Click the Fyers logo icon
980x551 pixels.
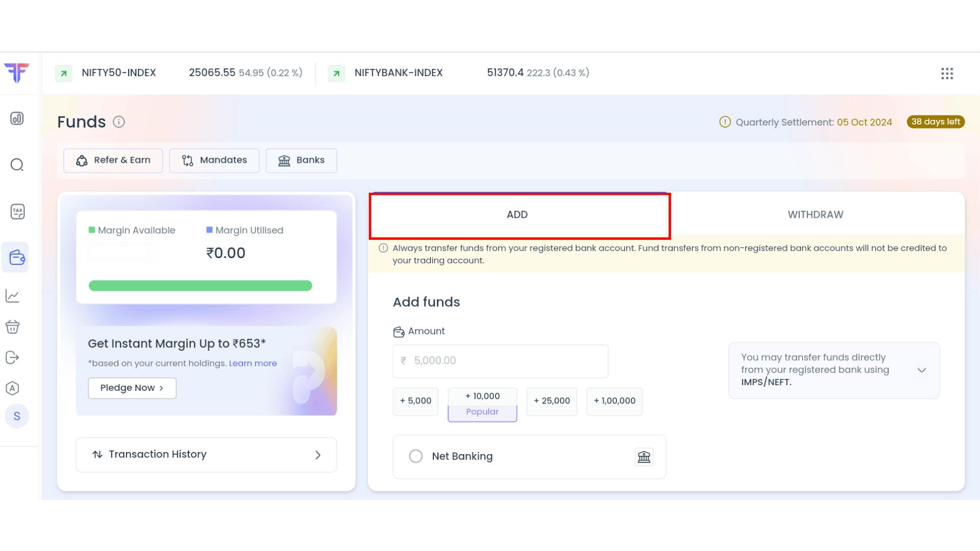tap(17, 72)
